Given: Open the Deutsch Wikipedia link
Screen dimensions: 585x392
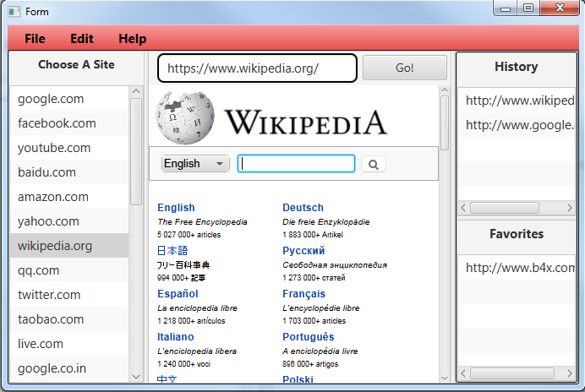Looking at the screenshot, I should coord(303,207).
